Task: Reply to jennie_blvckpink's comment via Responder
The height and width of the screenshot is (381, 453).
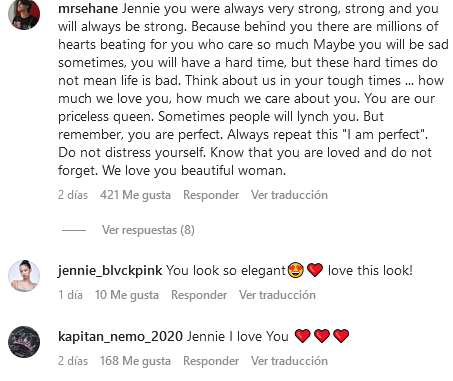Action: click(x=199, y=295)
